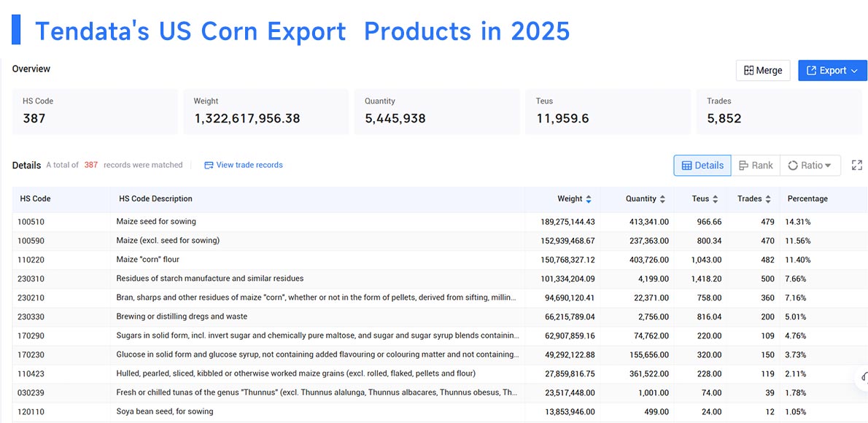
Task: Click 'Maize "corn" flour' description
Action: pyautogui.click(x=148, y=259)
